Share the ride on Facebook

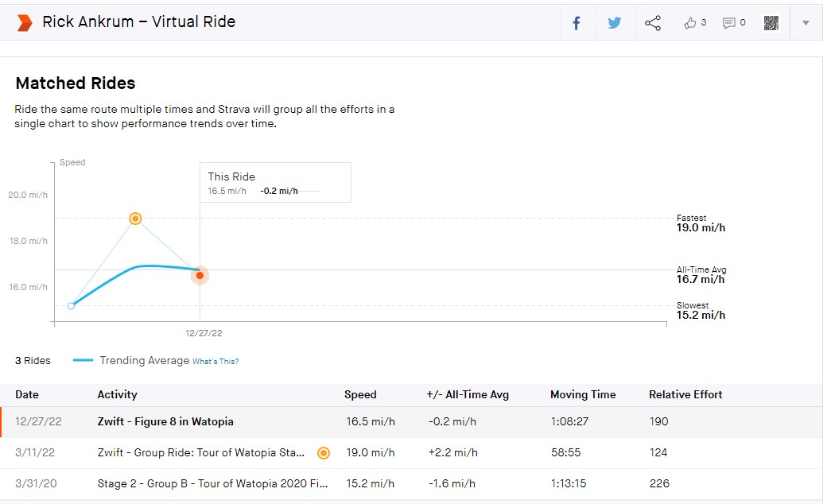[x=577, y=23]
